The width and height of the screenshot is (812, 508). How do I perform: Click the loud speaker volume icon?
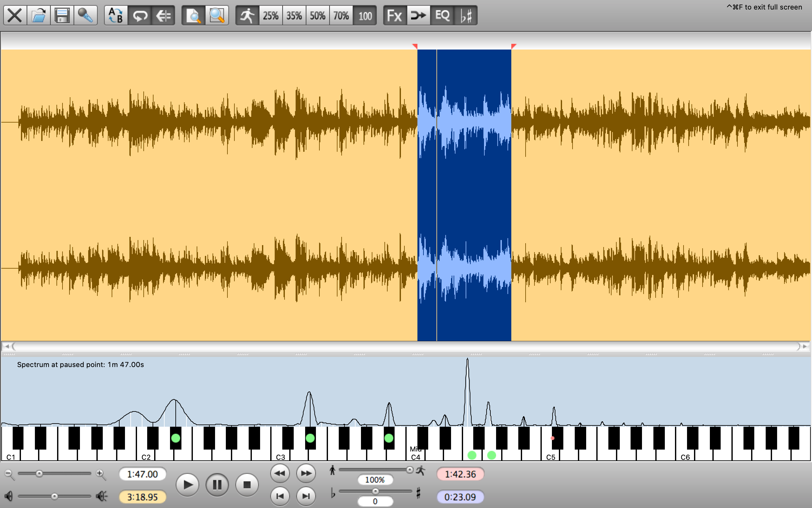[102, 496]
